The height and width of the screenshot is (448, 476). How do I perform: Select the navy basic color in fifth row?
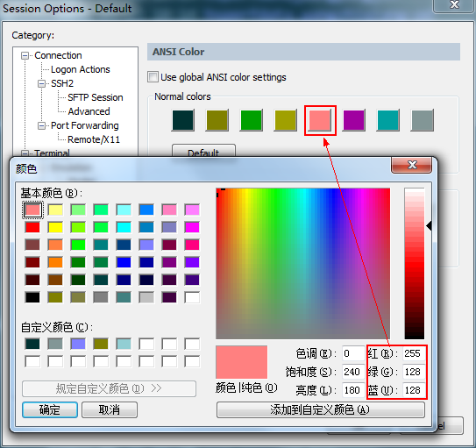[x=124, y=280]
